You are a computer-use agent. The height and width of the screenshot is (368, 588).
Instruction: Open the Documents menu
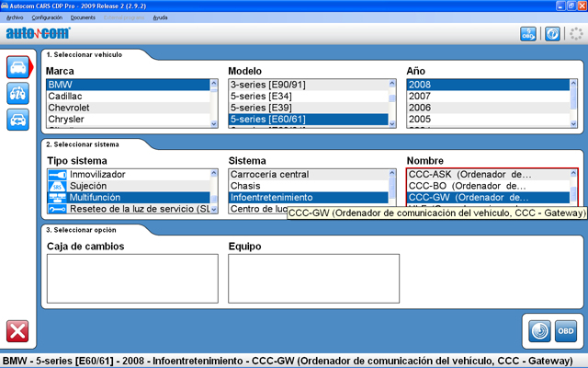[83, 17]
